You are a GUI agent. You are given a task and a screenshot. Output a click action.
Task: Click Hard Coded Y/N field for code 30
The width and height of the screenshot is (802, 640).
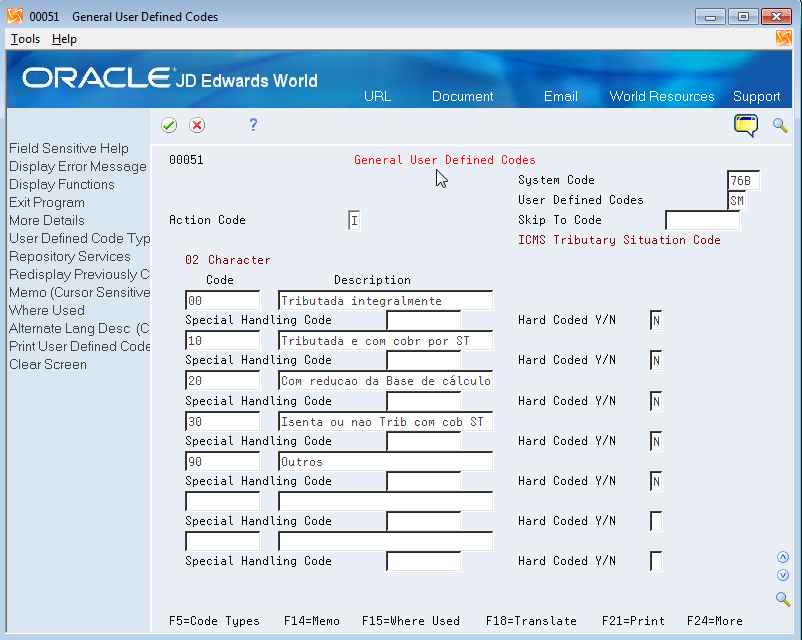pos(656,442)
